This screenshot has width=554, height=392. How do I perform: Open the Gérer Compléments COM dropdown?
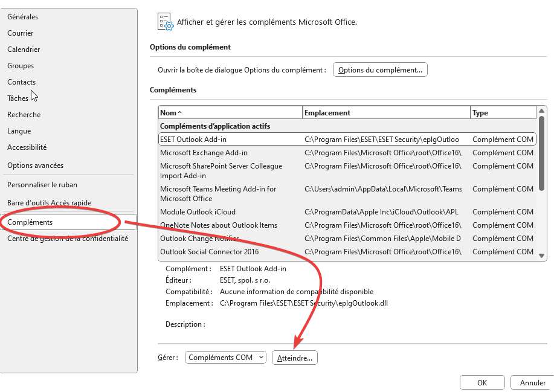[x=225, y=358]
